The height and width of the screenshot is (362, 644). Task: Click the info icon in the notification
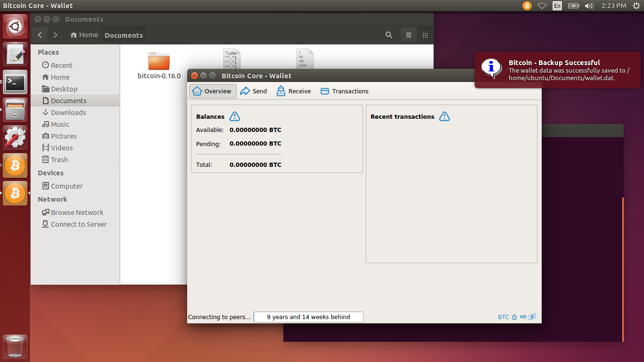[491, 69]
